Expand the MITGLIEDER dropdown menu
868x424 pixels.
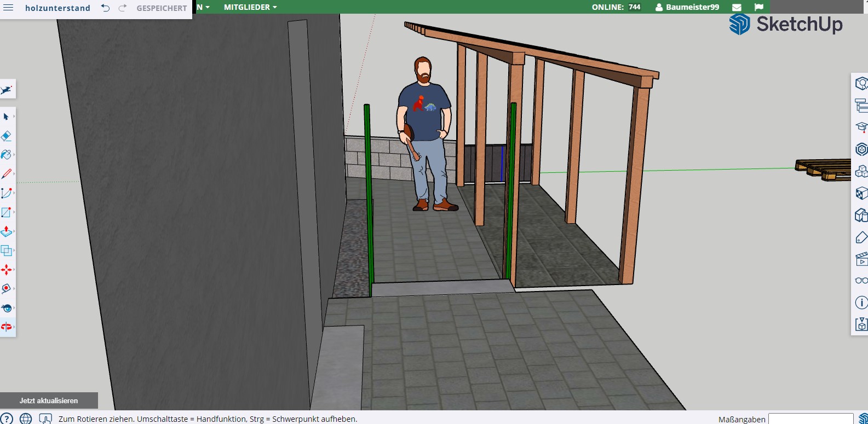point(250,7)
